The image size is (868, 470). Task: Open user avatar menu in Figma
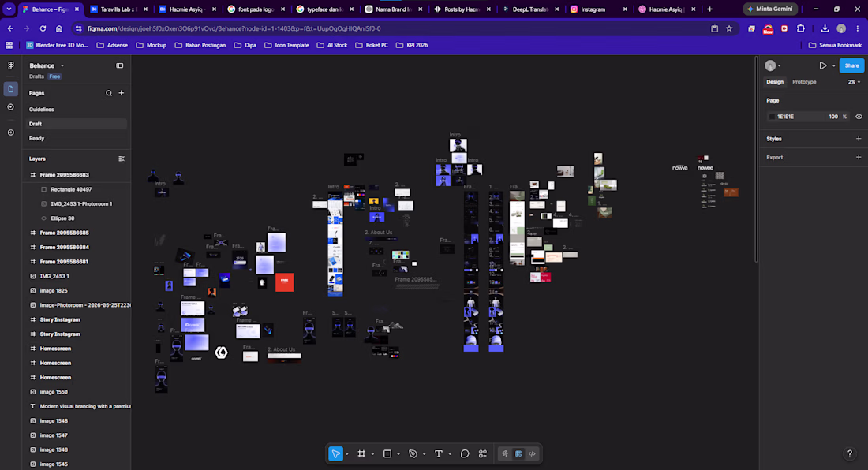coord(773,65)
